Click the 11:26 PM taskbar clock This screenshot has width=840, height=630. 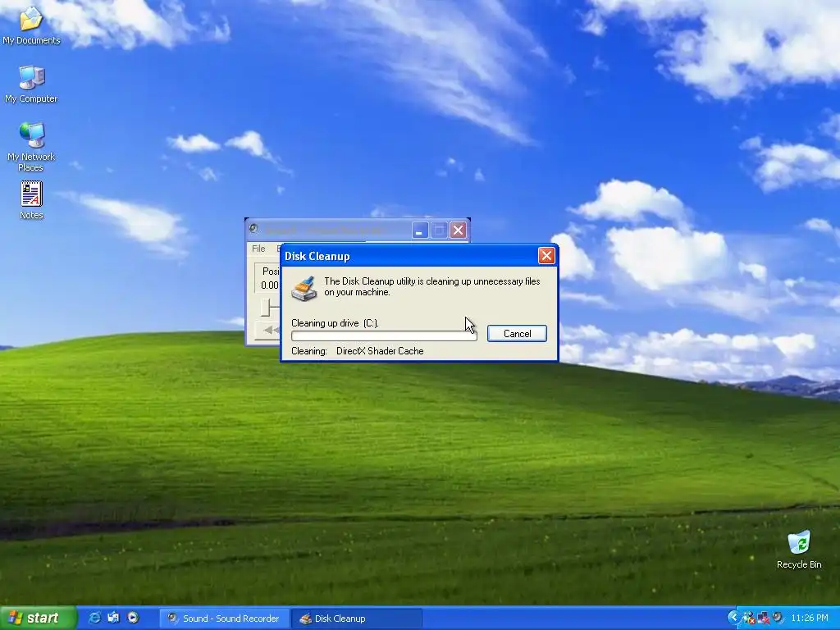point(810,619)
